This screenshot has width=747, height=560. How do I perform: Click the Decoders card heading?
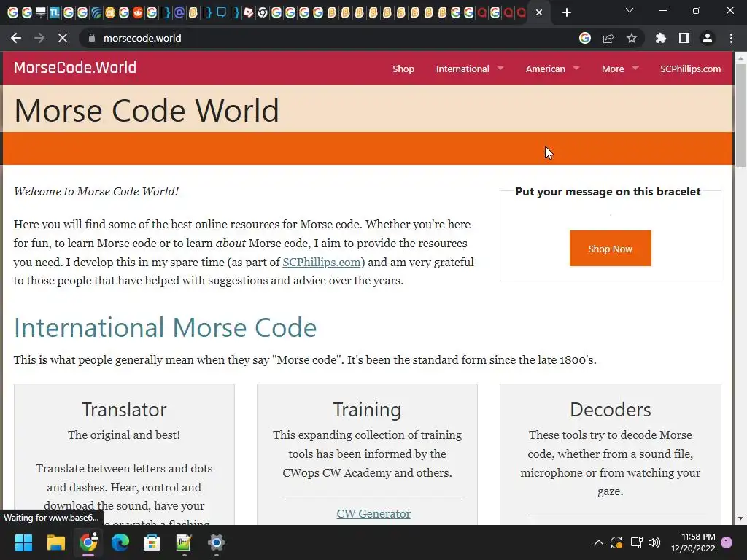611,410
